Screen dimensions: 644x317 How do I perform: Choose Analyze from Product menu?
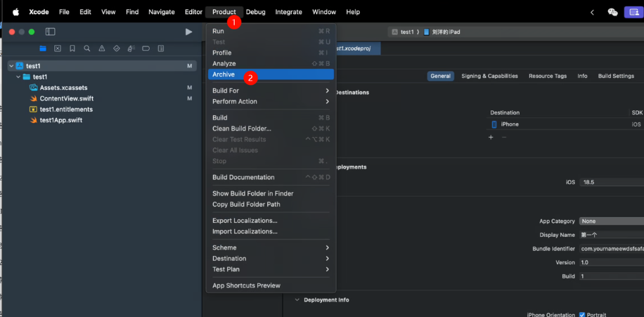(x=271, y=64)
